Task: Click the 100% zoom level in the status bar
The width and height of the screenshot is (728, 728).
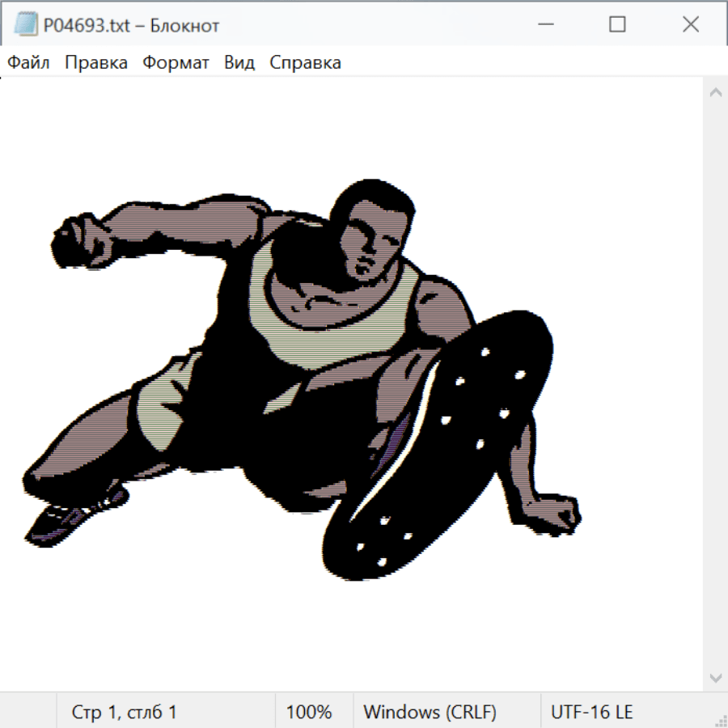Action: click(x=309, y=713)
